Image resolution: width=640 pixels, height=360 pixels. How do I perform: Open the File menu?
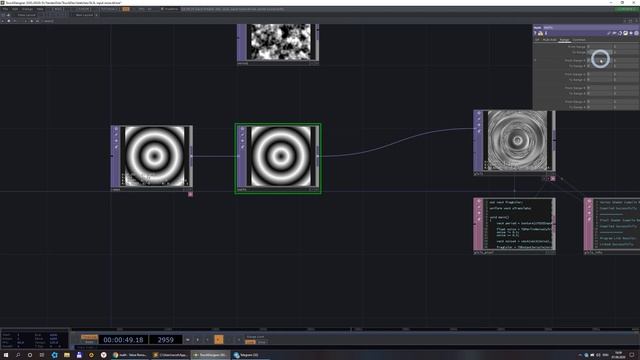(5, 9)
